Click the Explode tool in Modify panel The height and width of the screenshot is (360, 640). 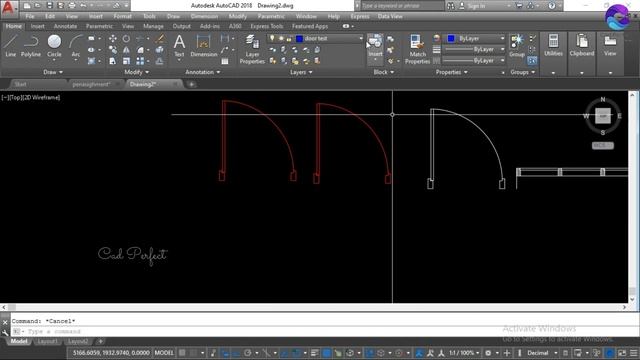[160, 50]
